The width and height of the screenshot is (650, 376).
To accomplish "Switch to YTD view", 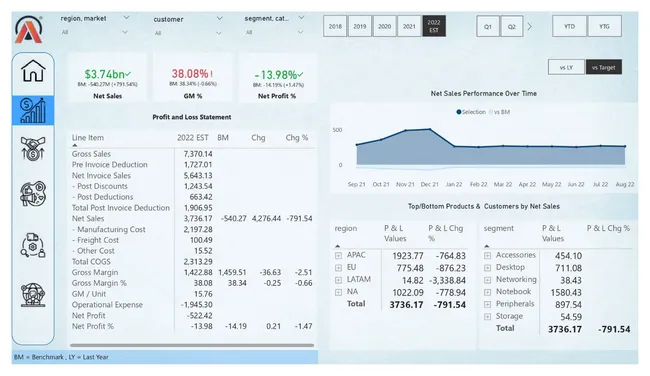I will coord(570,26).
